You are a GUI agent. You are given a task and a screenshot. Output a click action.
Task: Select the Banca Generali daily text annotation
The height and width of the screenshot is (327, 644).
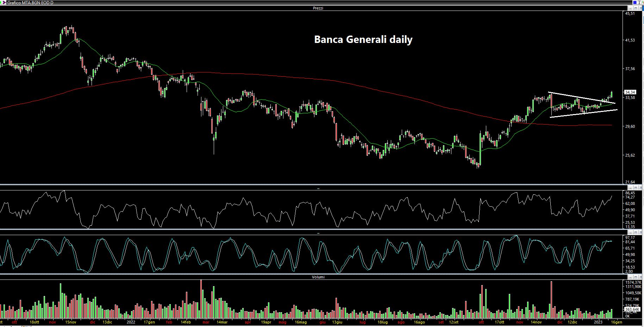coord(363,39)
